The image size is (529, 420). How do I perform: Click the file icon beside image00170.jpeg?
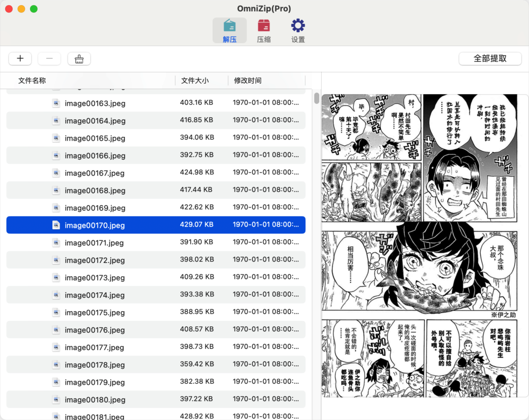tap(56, 225)
